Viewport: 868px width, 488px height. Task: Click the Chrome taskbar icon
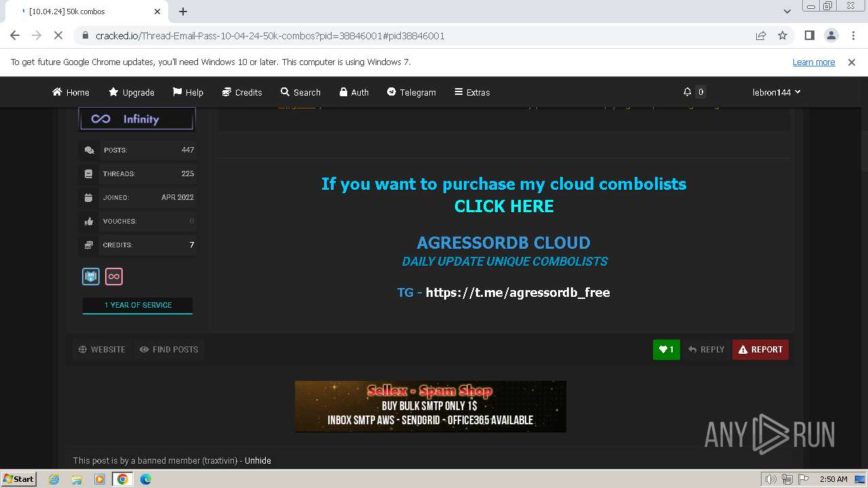click(123, 479)
